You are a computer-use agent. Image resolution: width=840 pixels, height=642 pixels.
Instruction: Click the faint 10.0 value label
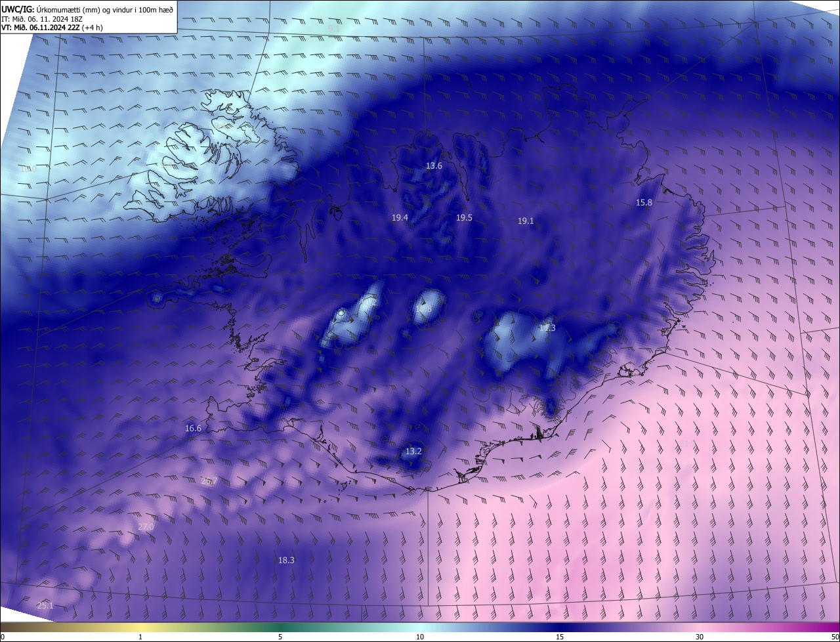[27, 169]
